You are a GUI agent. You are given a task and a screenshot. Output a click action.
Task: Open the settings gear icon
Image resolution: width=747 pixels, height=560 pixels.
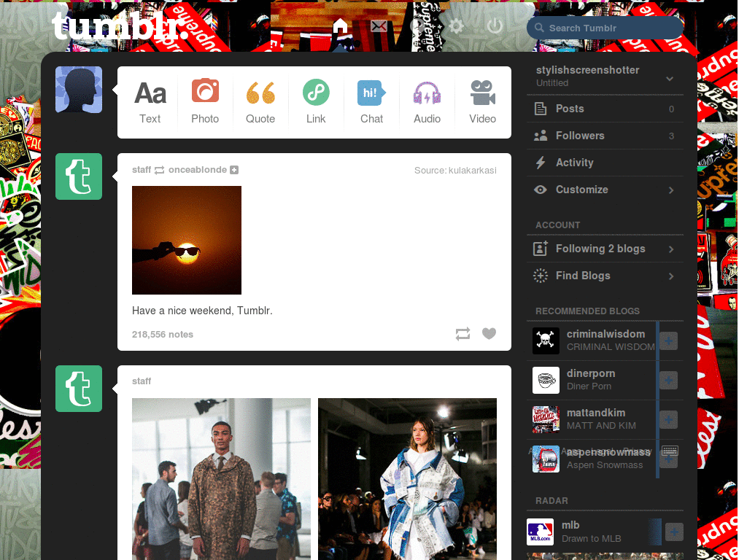(456, 26)
